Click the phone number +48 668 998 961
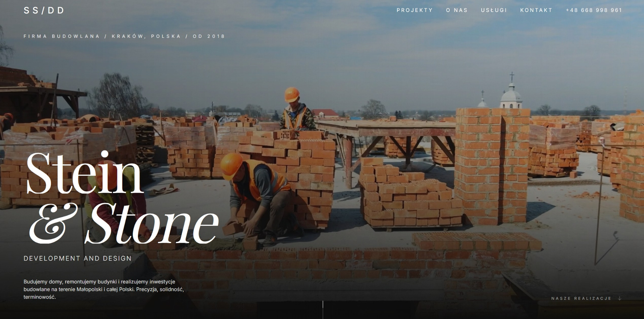The image size is (644, 319). [x=594, y=10]
